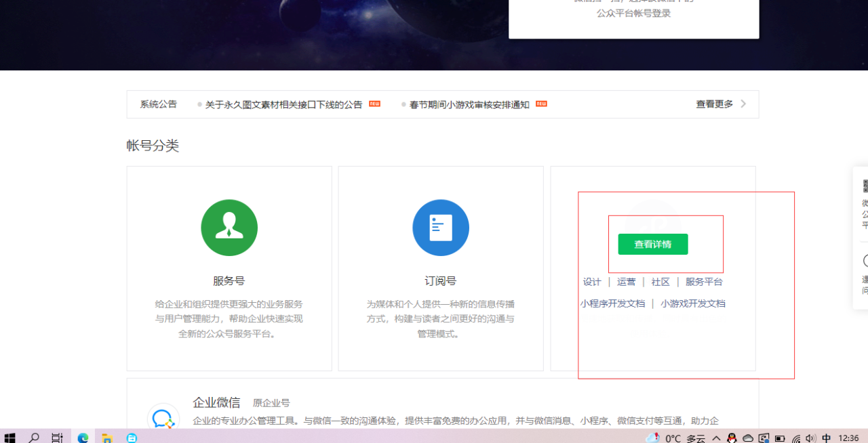Click the Windows Start button

click(9, 438)
